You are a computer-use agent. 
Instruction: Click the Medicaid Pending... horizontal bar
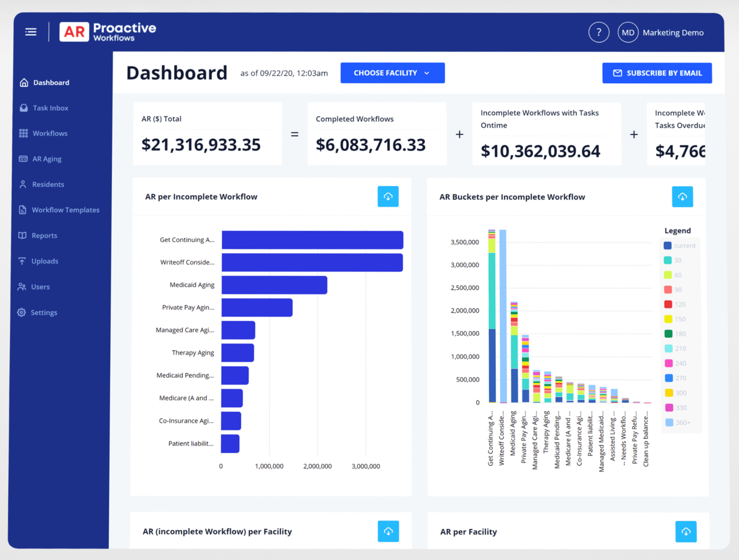coord(235,376)
